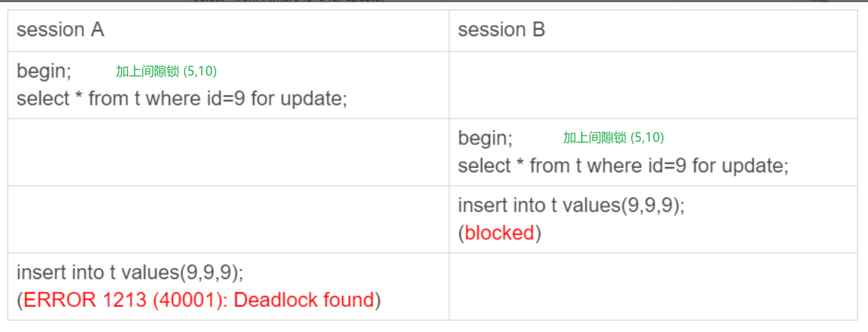Click empty session A cell beside blocked insert
Screen dimensions: 868x332
(228, 219)
